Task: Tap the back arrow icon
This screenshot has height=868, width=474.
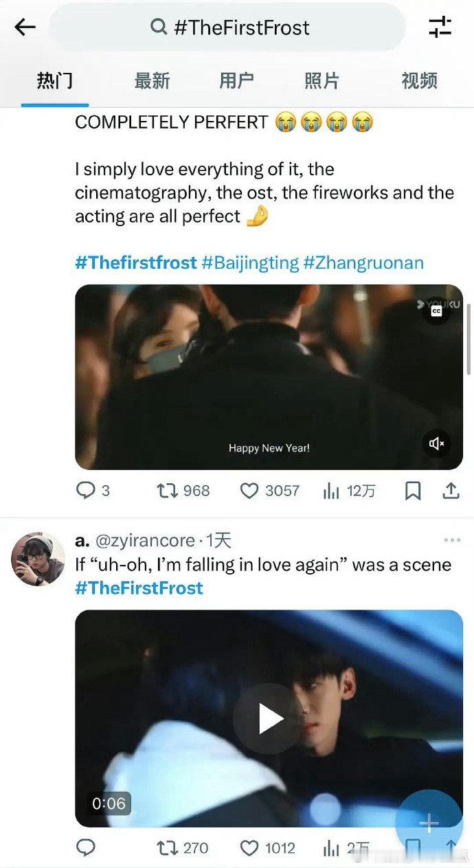Action: (x=25, y=27)
